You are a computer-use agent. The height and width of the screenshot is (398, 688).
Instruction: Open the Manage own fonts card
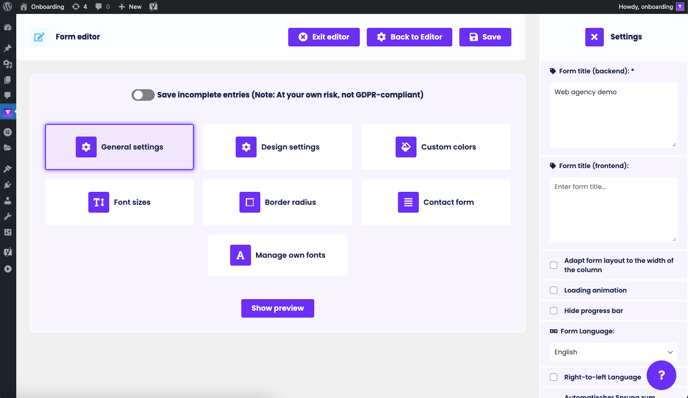(278, 255)
